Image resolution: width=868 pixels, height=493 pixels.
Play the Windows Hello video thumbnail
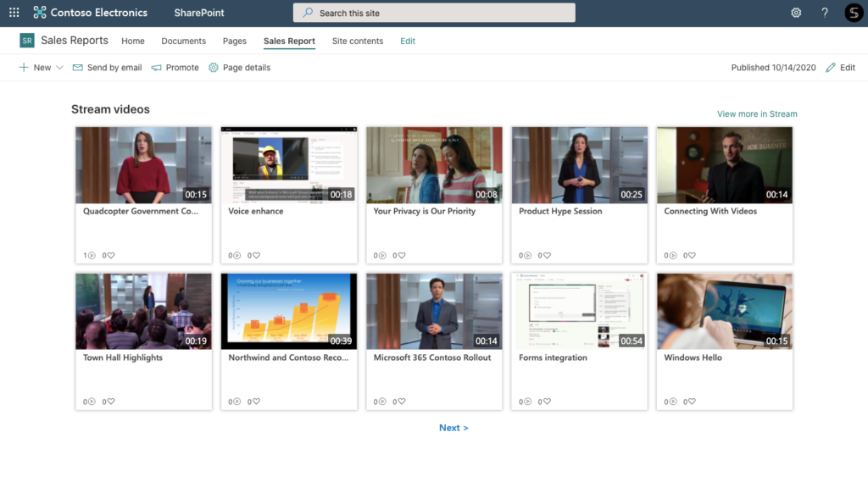point(725,312)
